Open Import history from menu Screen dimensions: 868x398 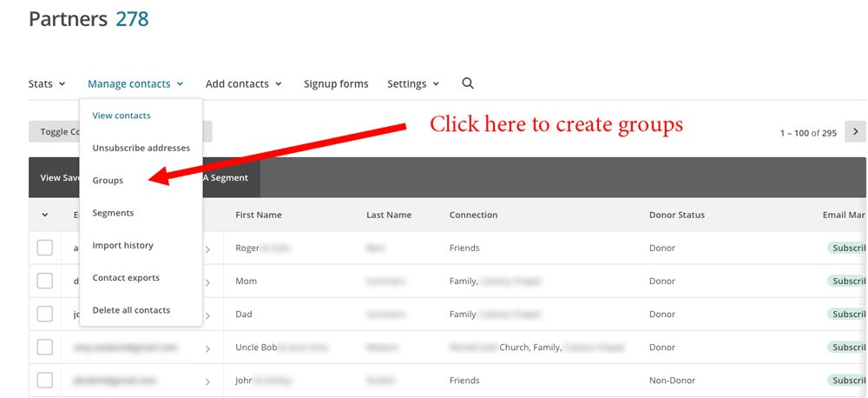(x=122, y=245)
